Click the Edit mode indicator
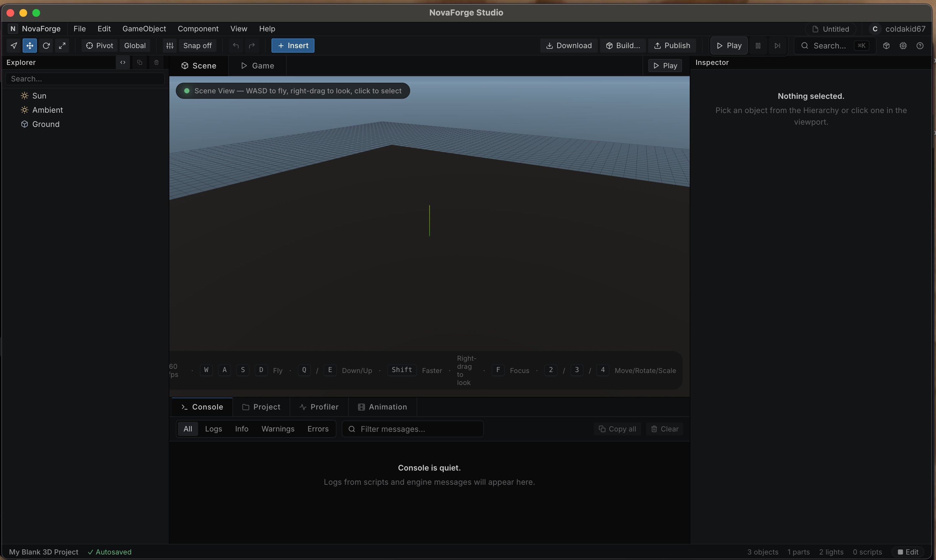936x560 pixels. pyautogui.click(x=908, y=552)
